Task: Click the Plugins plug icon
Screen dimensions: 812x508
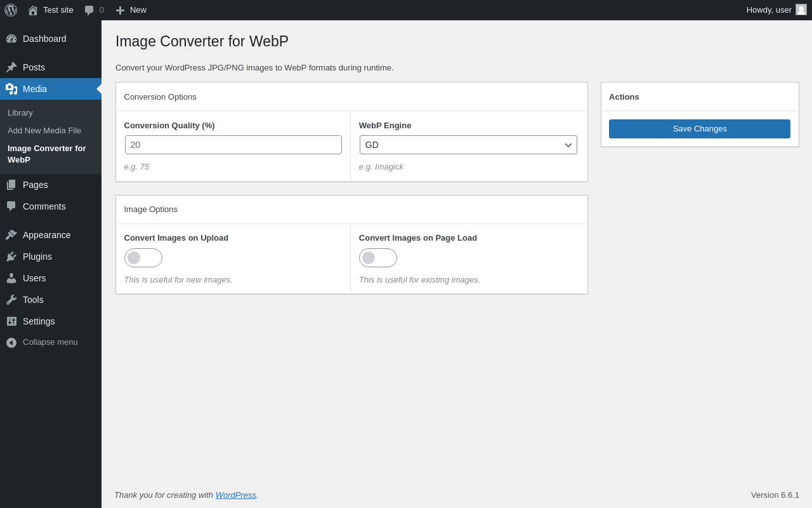Action: pyautogui.click(x=11, y=257)
